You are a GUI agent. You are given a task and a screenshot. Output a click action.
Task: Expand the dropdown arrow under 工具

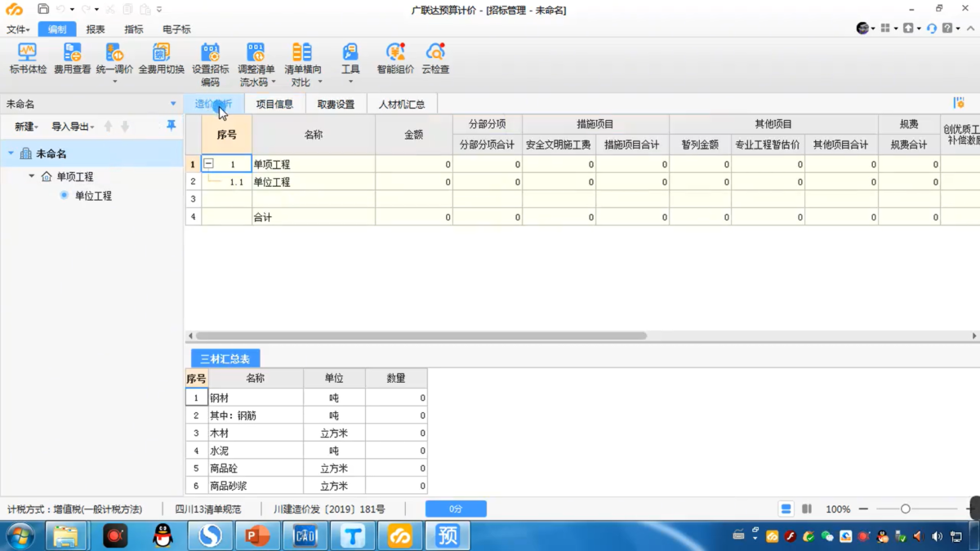[350, 82]
